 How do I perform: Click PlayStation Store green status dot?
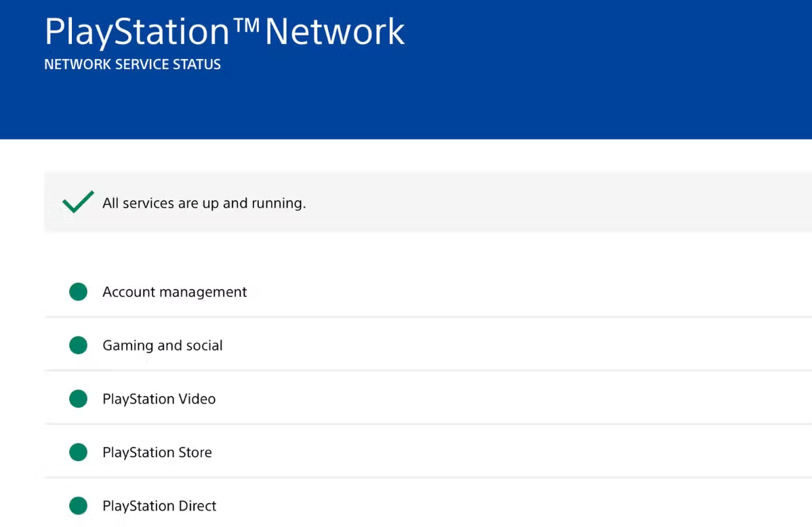coord(78,452)
